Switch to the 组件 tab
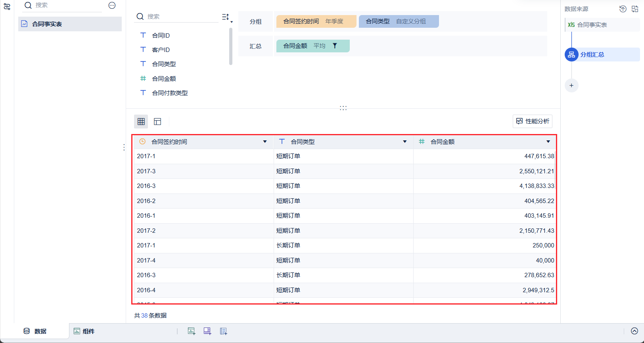The width and height of the screenshot is (644, 343). [x=84, y=331]
